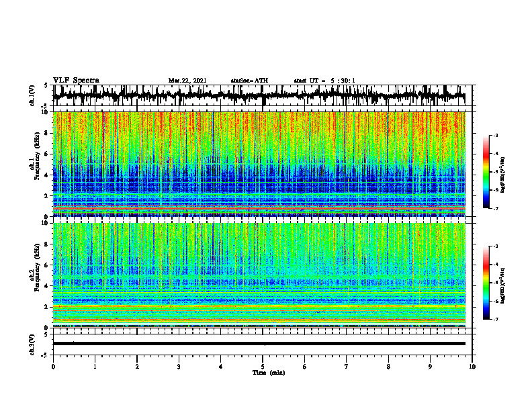This screenshot has height=411, width=532.
Task: Click time axis tick label 5
Action: coord(263,367)
